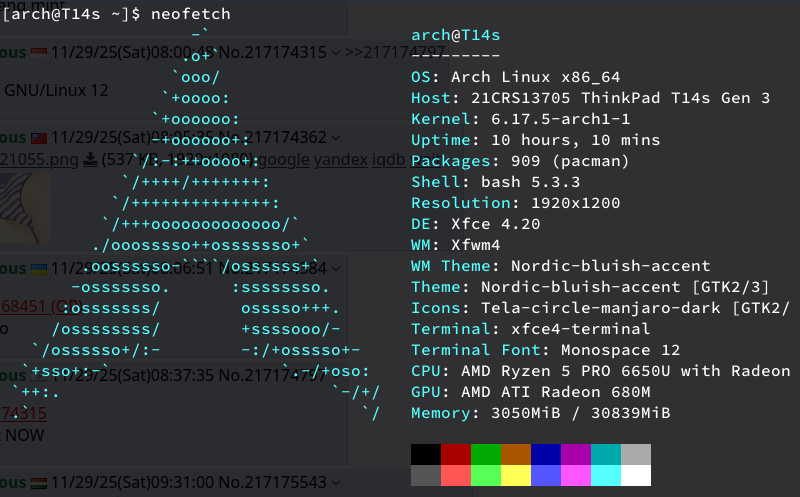The height and width of the screenshot is (497, 800).
Task: Open the striped image thumbnail in the 08:05:35 post
Action: pos(25,208)
